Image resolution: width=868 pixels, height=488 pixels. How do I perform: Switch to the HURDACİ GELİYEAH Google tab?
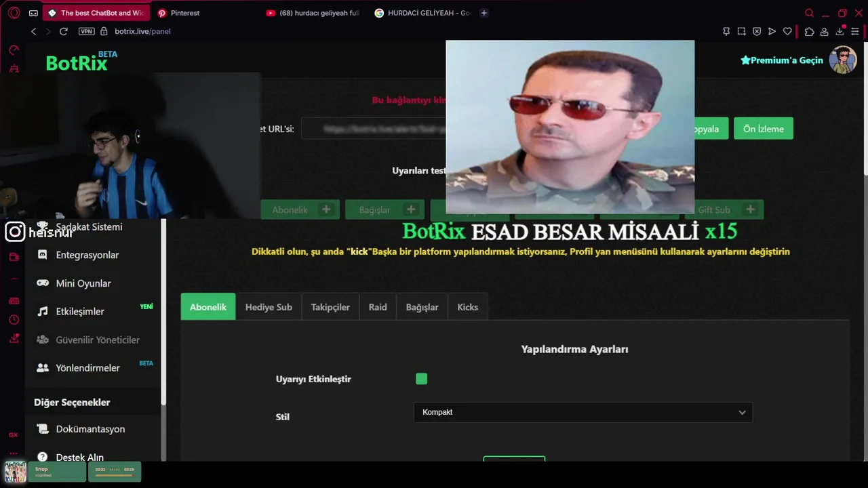[x=422, y=13]
